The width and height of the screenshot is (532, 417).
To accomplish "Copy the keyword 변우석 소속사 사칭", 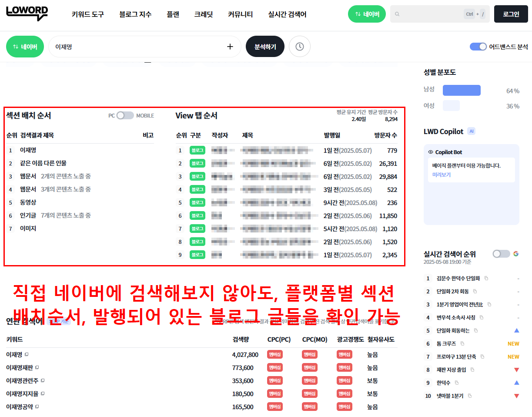I will click(482, 318).
